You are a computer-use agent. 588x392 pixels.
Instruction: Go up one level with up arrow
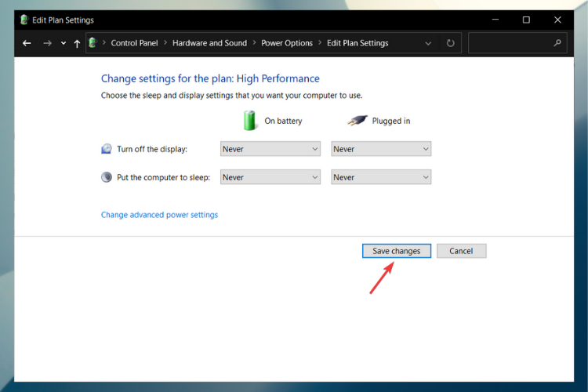tap(77, 44)
